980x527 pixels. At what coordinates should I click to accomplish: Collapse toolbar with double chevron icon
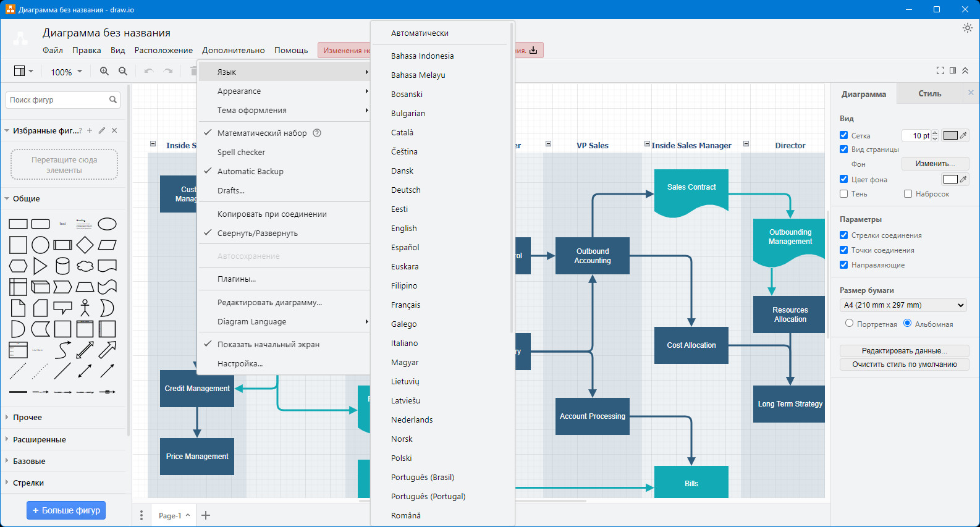pyautogui.click(x=965, y=70)
